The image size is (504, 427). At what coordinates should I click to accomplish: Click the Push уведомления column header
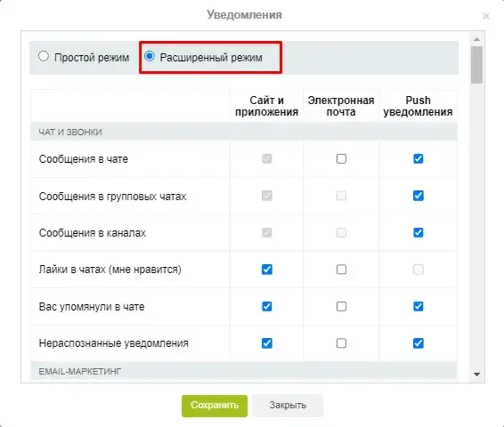pos(418,106)
